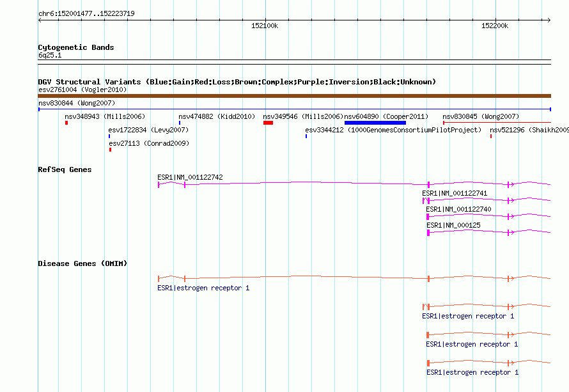Image resolution: width=569 pixels, height=392 pixels.
Task: Select the ESR1|NM_001122740 transcript label
Action: click(458, 209)
